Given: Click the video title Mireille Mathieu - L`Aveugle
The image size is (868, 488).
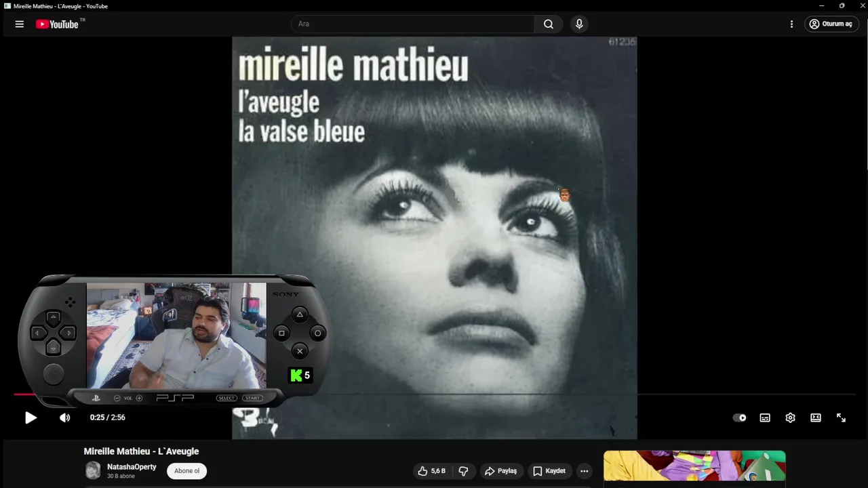Looking at the screenshot, I should [141, 451].
